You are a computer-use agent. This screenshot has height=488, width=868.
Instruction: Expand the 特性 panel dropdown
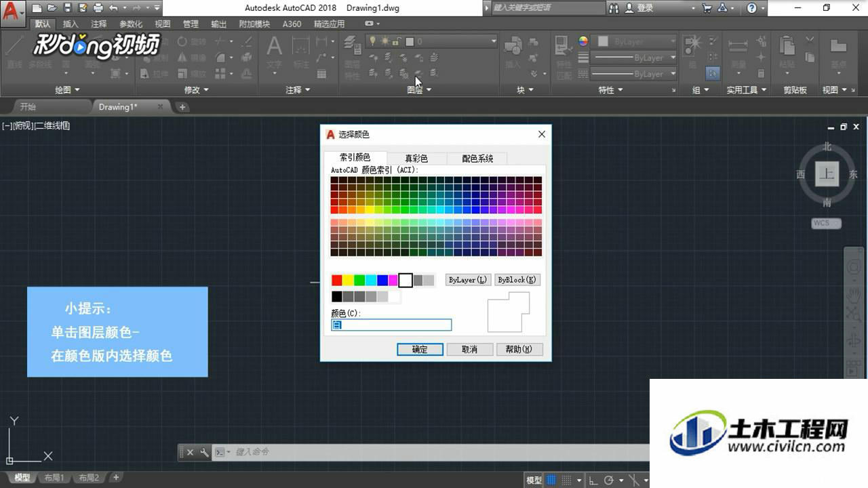(x=611, y=89)
